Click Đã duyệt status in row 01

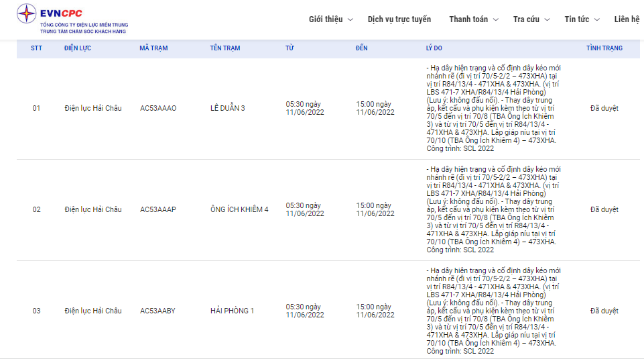(604, 108)
